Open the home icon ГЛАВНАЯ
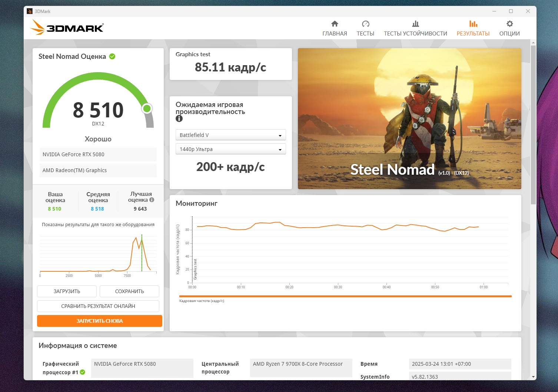This screenshot has width=558, height=392. coord(335,24)
